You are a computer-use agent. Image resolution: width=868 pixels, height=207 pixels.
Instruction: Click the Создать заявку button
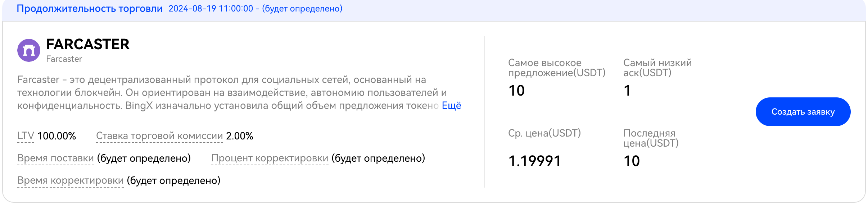tap(803, 112)
